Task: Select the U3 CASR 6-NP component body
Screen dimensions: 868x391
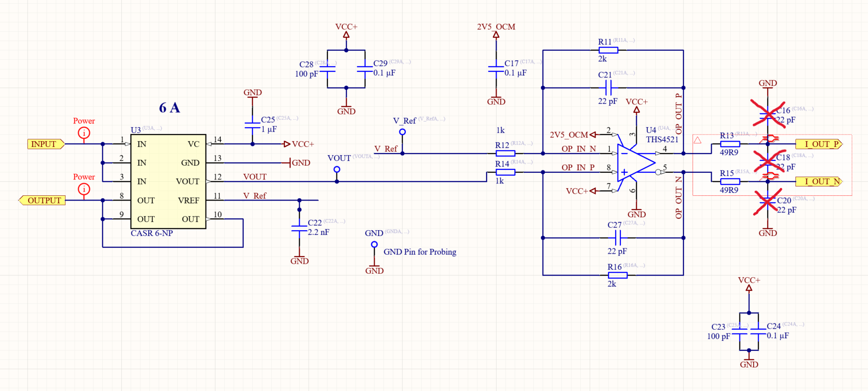Action: pyautogui.click(x=168, y=181)
